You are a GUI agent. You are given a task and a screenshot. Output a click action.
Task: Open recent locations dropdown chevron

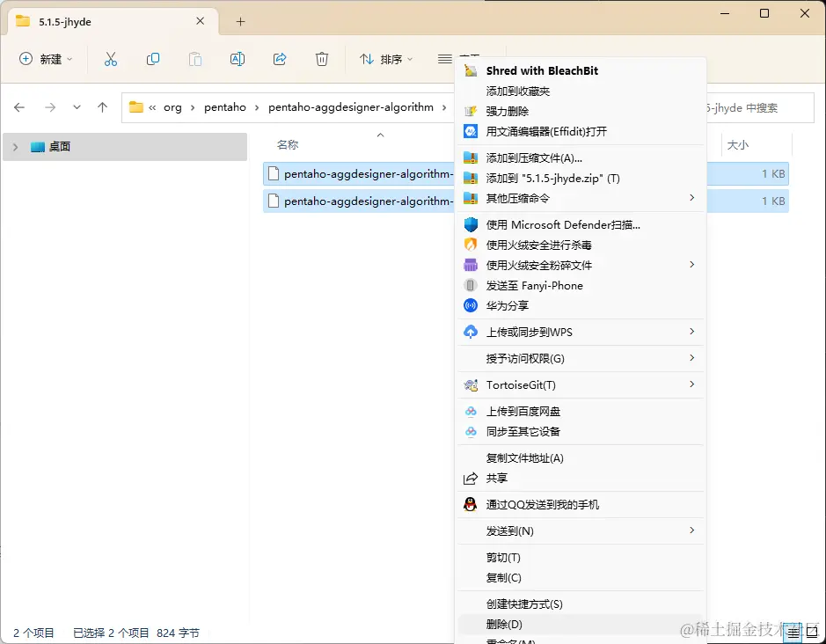tap(77, 107)
